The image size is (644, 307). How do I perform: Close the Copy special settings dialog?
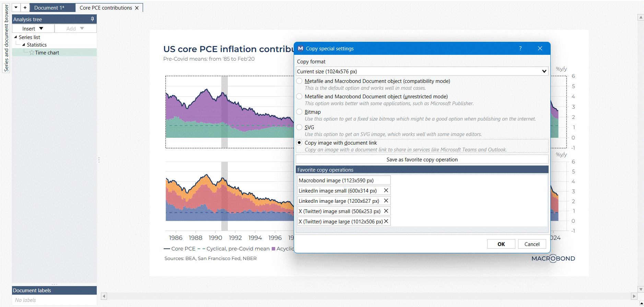[540, 48]
